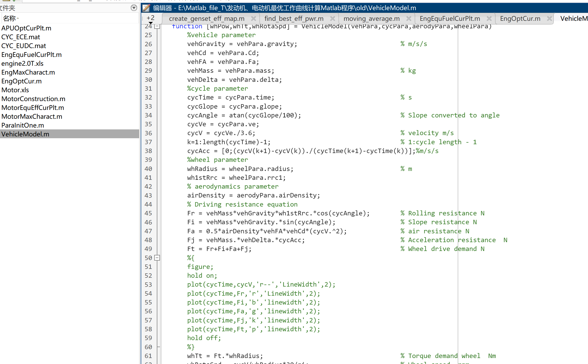Viewport: 588px width, 364px height.
Task: Open the folder panel actions dropdown
Action: 134,8
